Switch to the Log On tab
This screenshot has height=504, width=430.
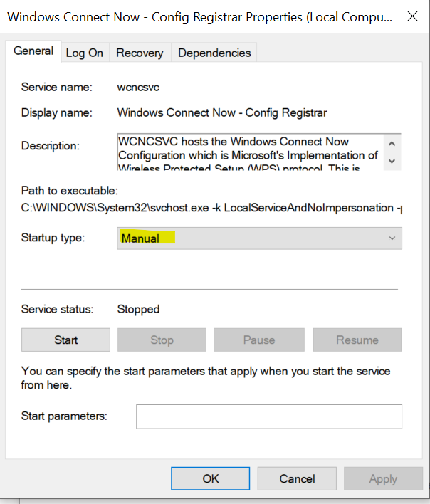(85, 53)
